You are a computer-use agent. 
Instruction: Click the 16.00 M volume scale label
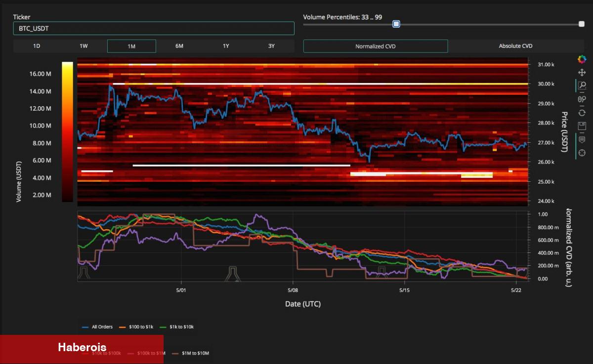[x=41, y=74]
